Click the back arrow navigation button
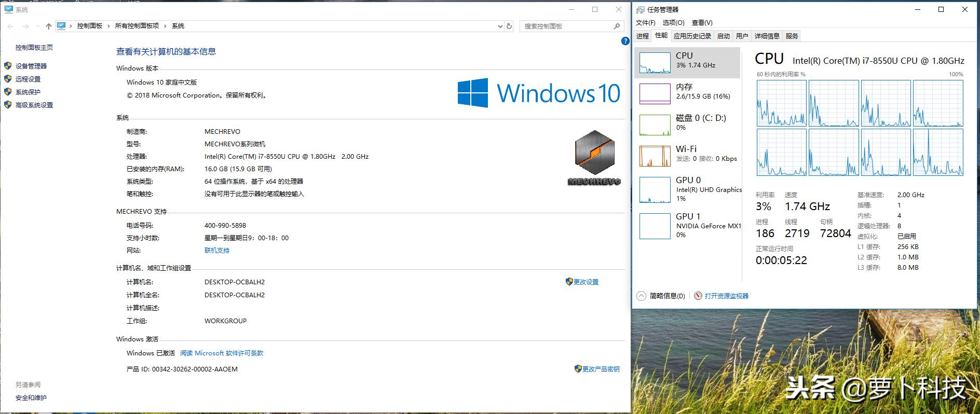The image size is (980, 414). pyautogui.click(x=11, y=26)
